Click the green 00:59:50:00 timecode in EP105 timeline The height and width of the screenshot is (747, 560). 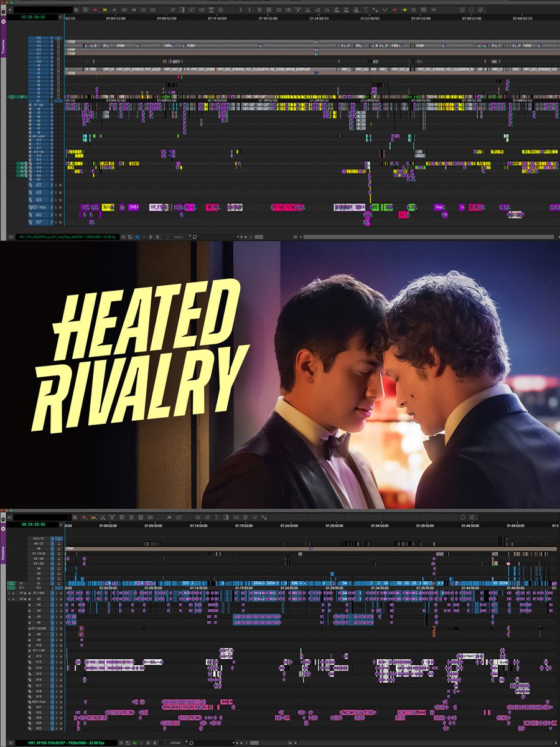tap(34, 524)
